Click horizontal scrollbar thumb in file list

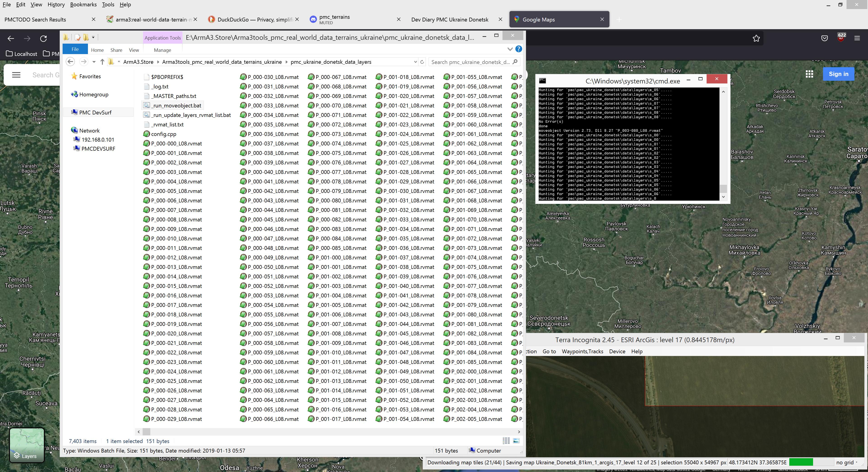point(146,432)
